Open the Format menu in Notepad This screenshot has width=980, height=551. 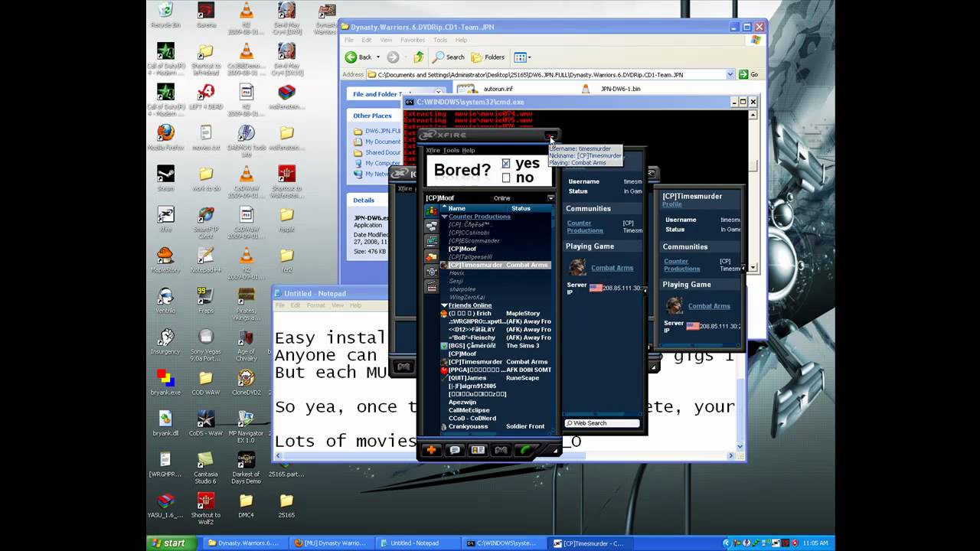pos(315,305)
